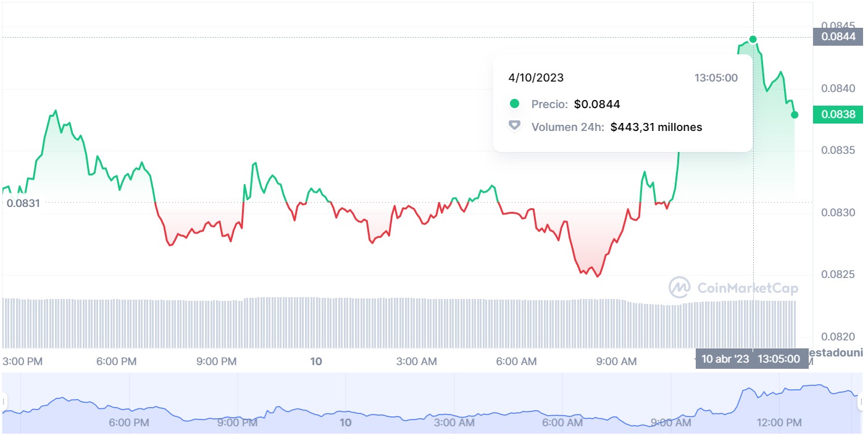Click the 3:00 PM main chart axis label
The height and width of the screenshot is (438, 868).
23,361
